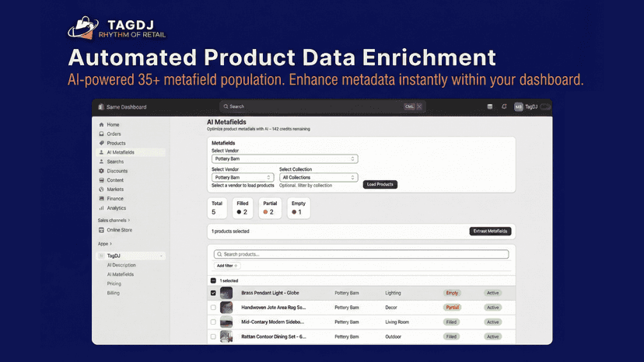Click the Online Store icon
Viewport: 644px width, 362px height.
click(x=101, y=230)
